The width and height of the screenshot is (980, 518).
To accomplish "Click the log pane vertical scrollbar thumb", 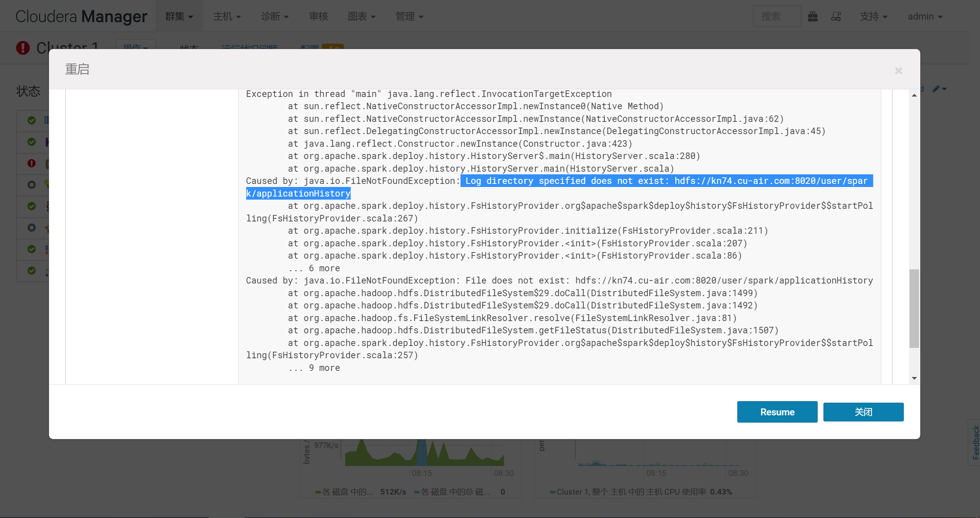I will (x=914, y=308).
